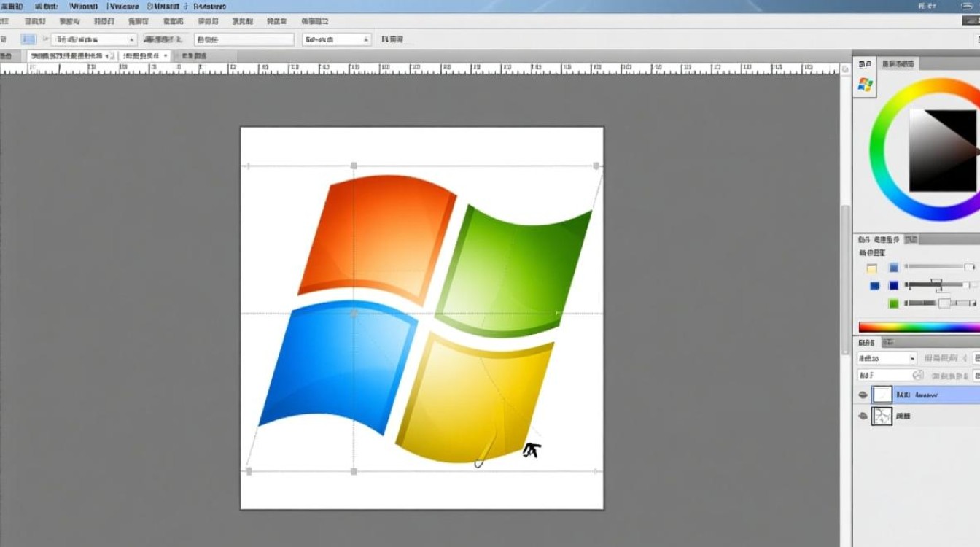Open the first dropdown in options bar
Screen dimensions: 980x547
93,39
